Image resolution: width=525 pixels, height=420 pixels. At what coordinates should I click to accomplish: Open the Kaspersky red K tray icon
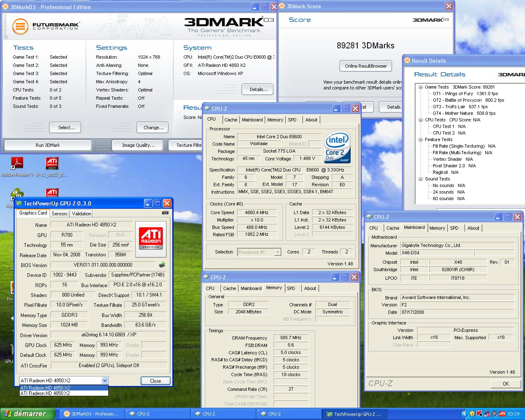(x=479, y=414)
